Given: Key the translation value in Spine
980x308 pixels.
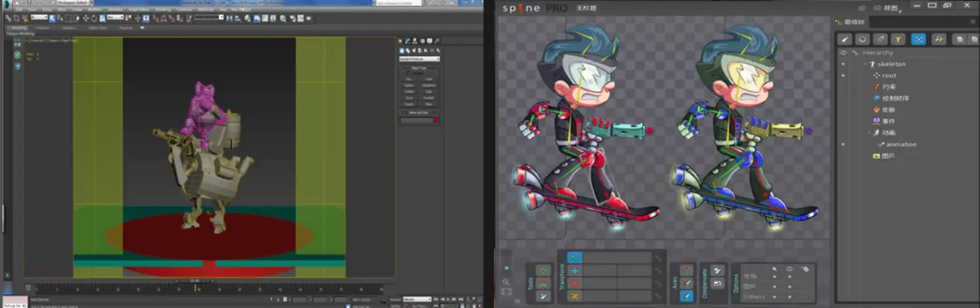Looking at the screenshot, I should pos(659,271).
